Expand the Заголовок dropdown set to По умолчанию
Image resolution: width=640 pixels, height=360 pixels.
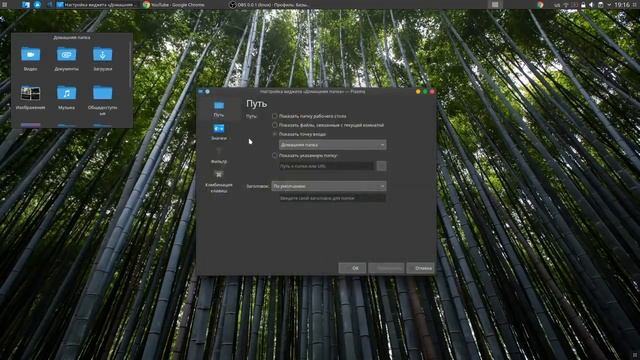click(x=329, y=186)
